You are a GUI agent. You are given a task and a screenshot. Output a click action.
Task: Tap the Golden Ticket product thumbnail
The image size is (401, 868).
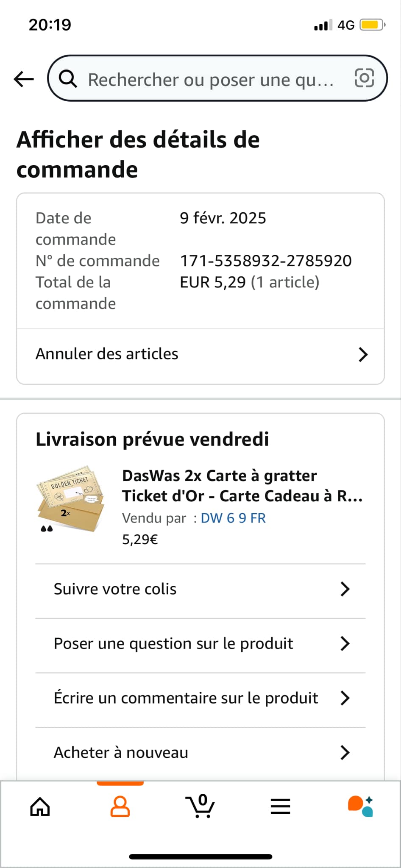coord(70,499)
